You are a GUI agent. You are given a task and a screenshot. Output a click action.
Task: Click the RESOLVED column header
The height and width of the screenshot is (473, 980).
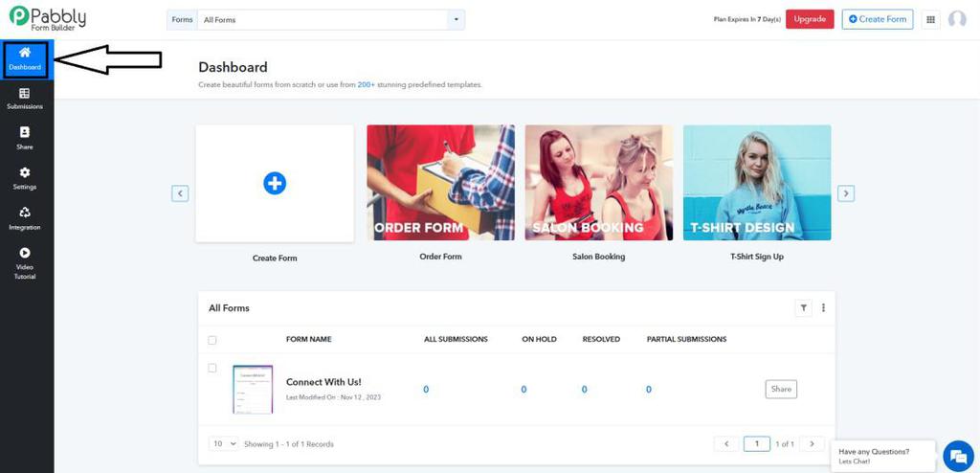[x=601, y=339]
